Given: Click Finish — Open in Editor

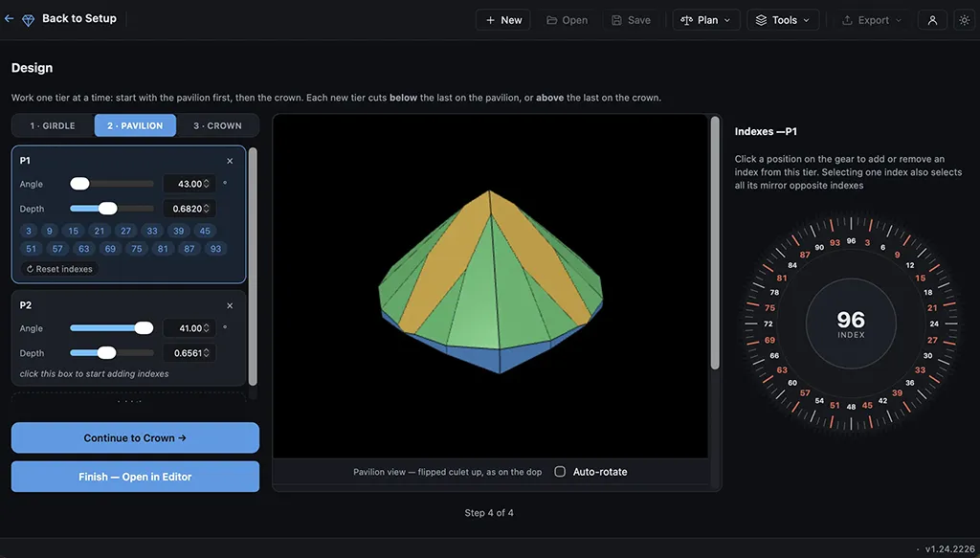Looking at the screenshot, I should tap(135, 477).
